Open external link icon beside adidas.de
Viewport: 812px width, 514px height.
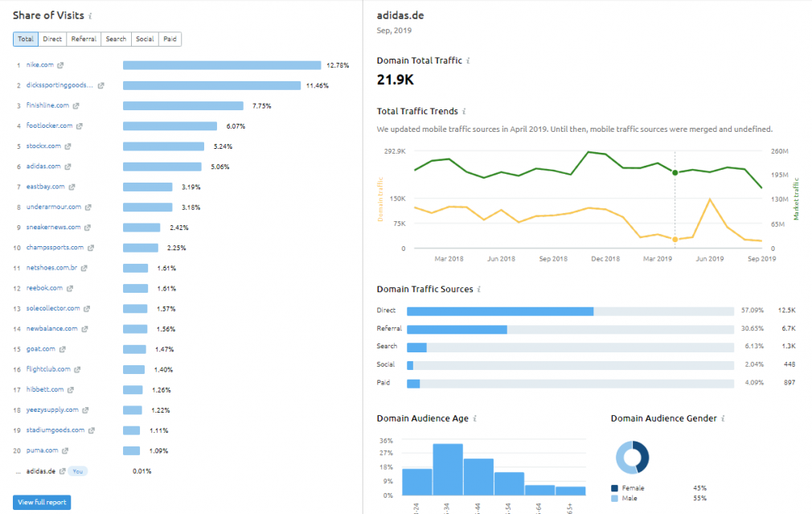pos(62,471)
